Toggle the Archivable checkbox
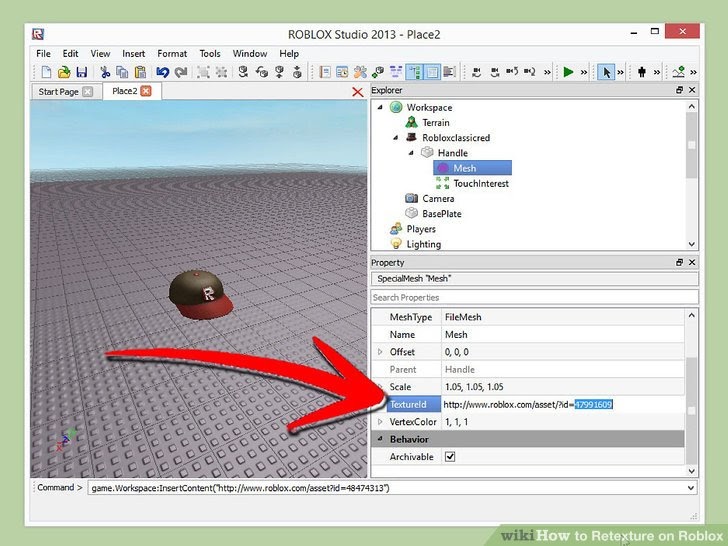Screen dimensions: 728x546 coord(449,457)
